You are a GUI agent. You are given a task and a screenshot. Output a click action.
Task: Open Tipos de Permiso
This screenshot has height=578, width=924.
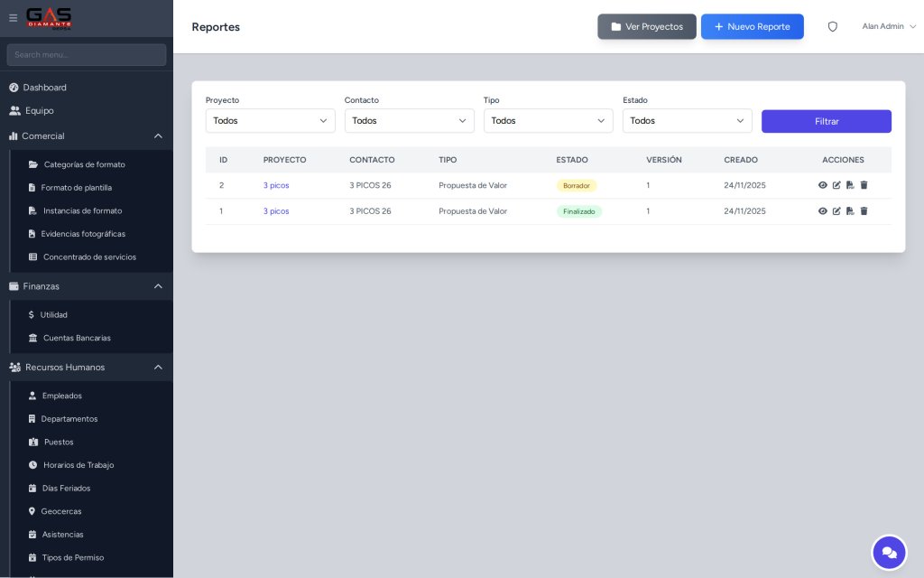tap(72, 557)
